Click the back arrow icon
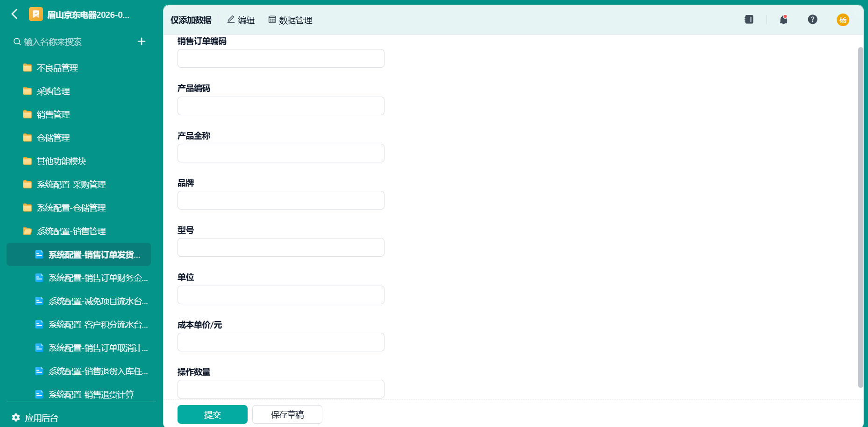The width and height of the screenshot is (868, 427). (x=14, y=14)
